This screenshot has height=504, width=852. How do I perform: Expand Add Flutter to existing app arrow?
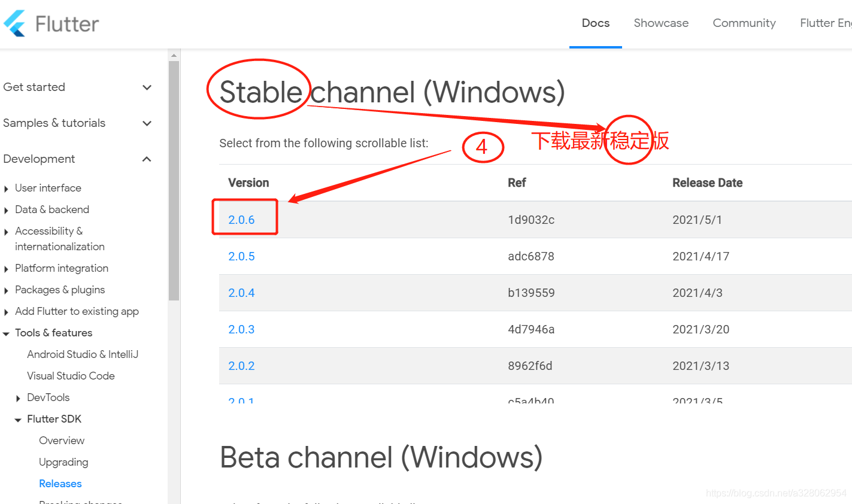tap(6, 312)
